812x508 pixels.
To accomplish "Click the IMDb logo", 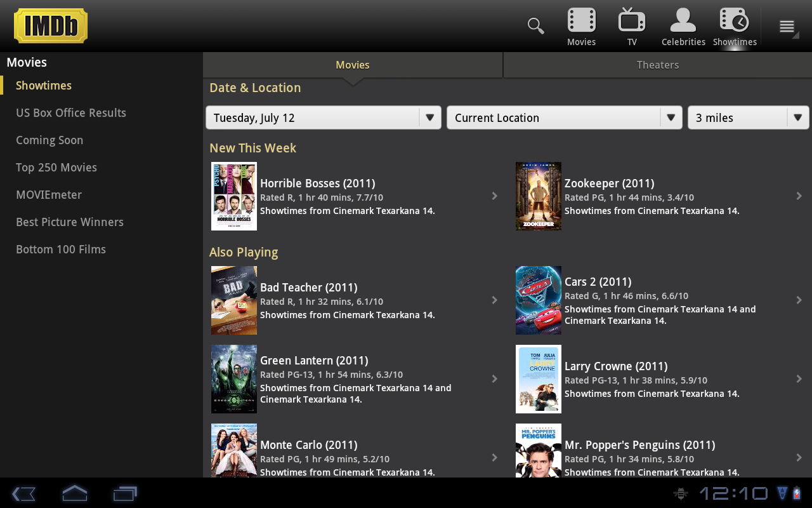I will point(50,25).
